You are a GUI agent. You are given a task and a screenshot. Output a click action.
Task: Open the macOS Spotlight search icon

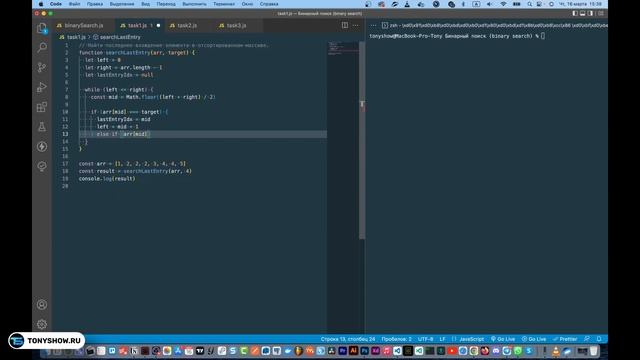(x=529, y=4)
